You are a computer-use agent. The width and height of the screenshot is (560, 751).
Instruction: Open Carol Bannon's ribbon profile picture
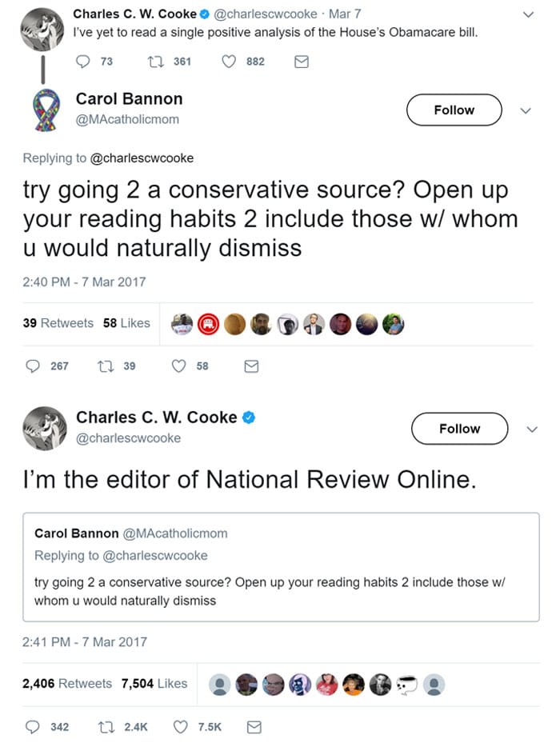[46, 110]
